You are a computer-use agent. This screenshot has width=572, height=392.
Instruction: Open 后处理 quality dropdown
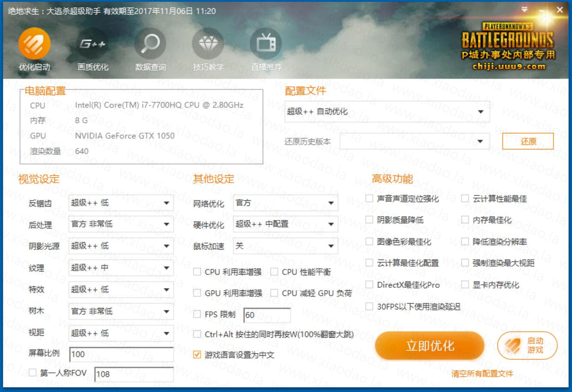coord(121,224)
